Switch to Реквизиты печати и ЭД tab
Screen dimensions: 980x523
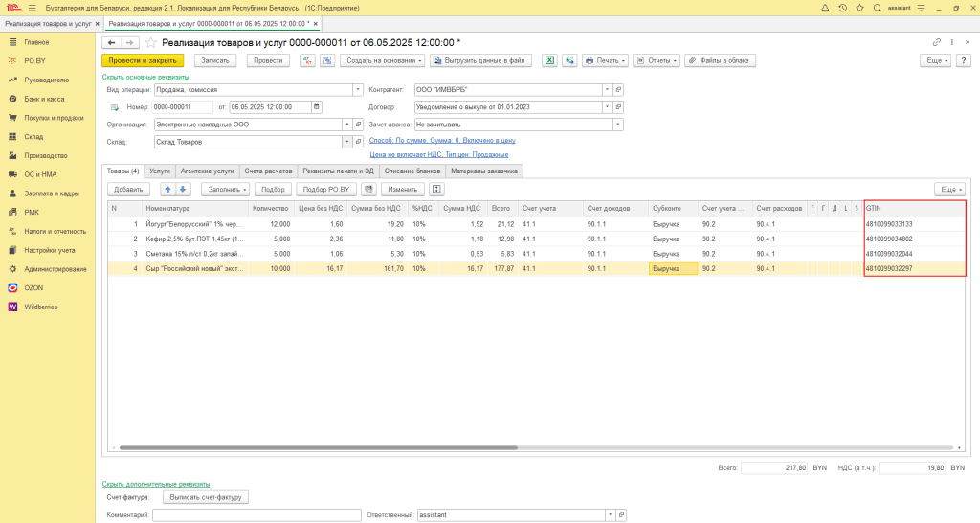pos(338,171)
